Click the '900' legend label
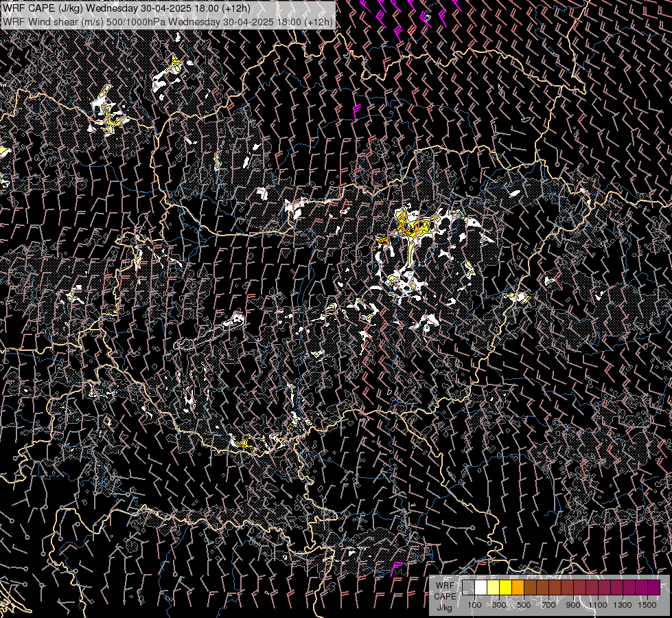 [x=573, y=605]
